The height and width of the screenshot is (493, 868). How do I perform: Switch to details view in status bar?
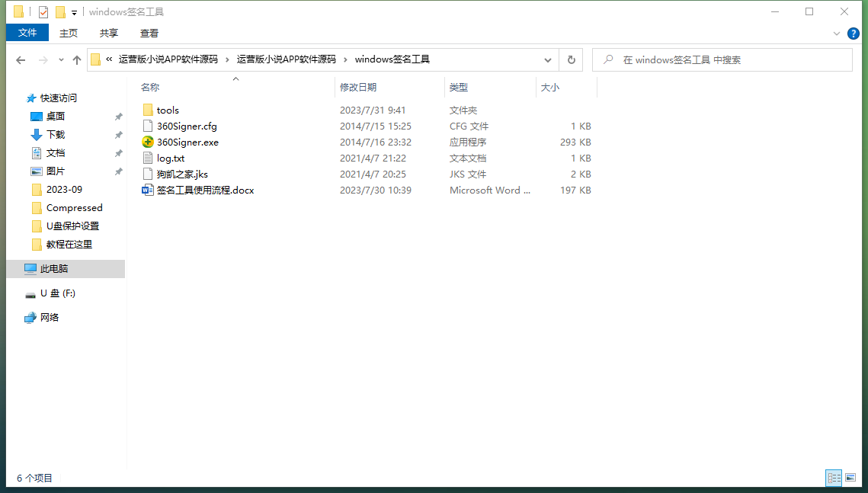click(834, 478)
